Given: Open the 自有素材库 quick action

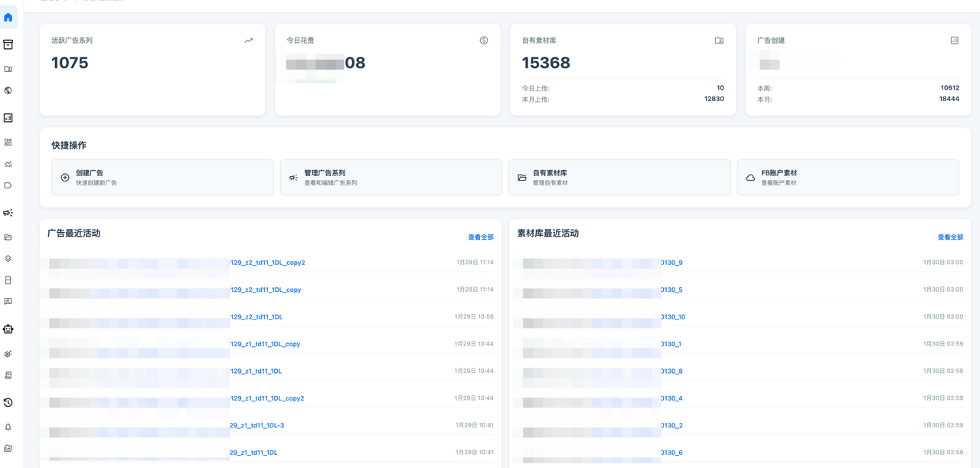Looking at the screenshot, I should 619,178.
